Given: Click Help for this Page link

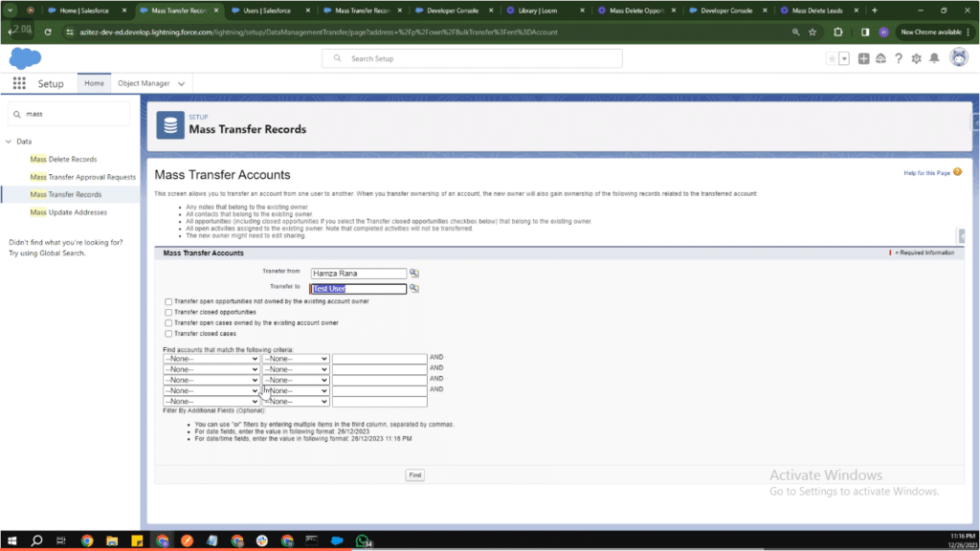Looking at the screenshot, I should click(x=926, y=173).
